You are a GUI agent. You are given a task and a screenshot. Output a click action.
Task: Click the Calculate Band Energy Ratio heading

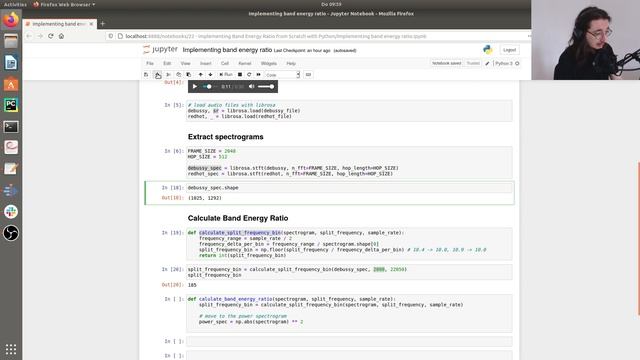click(x=238, y=218)
